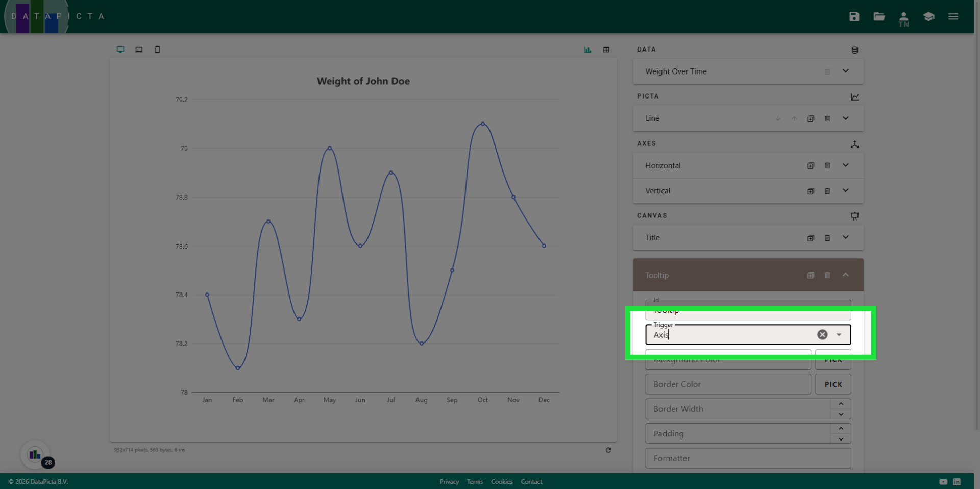Image resolution: width=980 pixels, height=489 pixels.
Task: Click the refresh chart icon
Action: (608, 450)
